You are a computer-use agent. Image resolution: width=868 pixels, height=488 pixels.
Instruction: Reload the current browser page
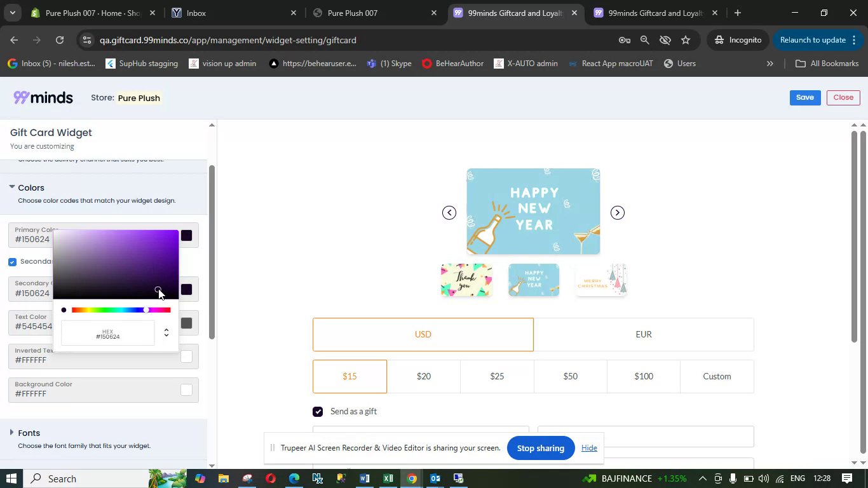59,40
